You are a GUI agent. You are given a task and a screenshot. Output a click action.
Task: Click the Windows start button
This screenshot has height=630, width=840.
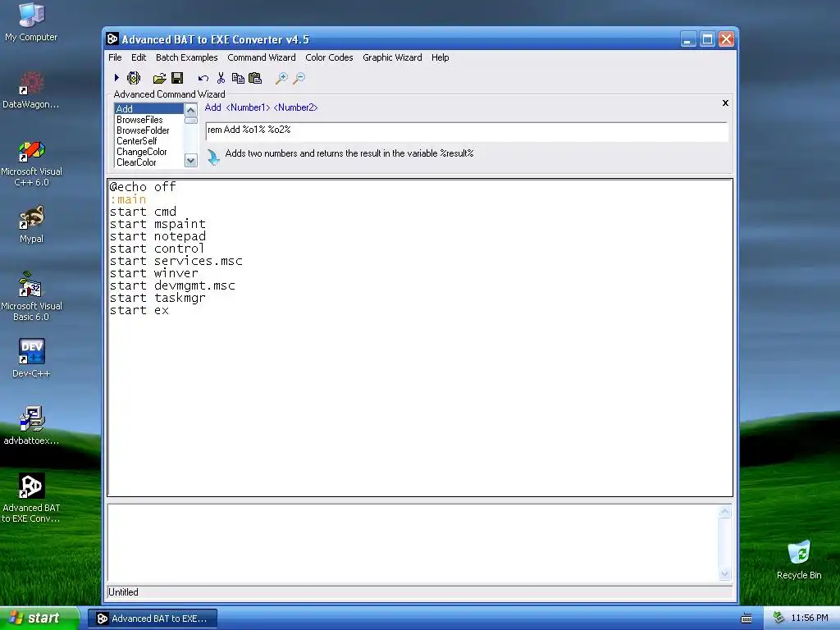(39, 619)
